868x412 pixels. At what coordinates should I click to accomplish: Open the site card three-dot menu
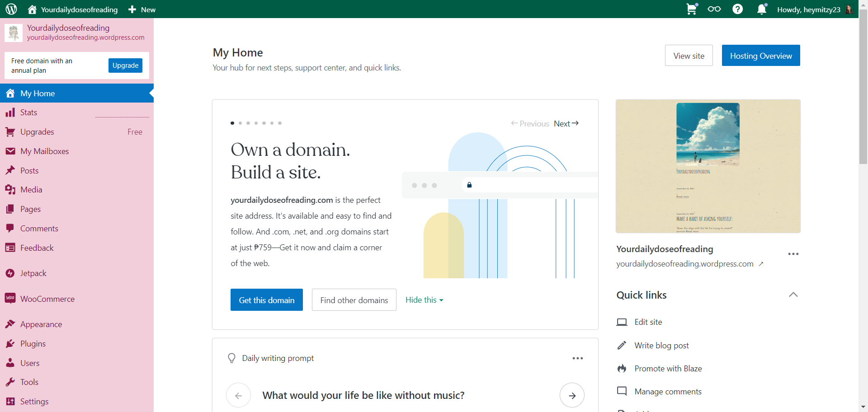point(793,254)
